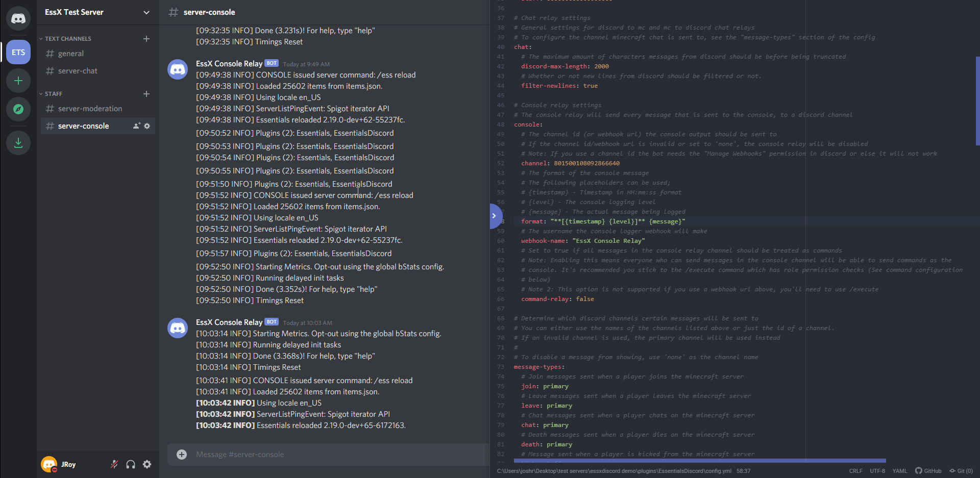Expand the editor panel via blue chevron
The height and width of the screenshot is (478, 980).
(494, 216)
